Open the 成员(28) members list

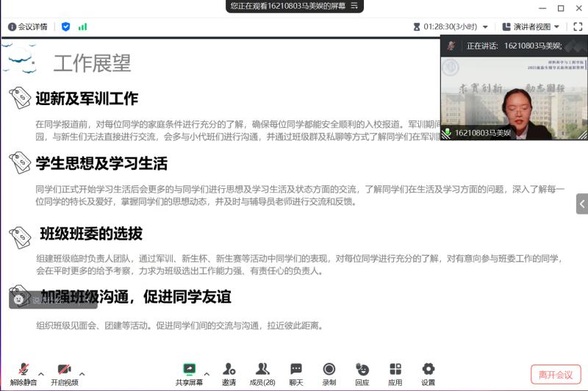click(x=262, y=373)
